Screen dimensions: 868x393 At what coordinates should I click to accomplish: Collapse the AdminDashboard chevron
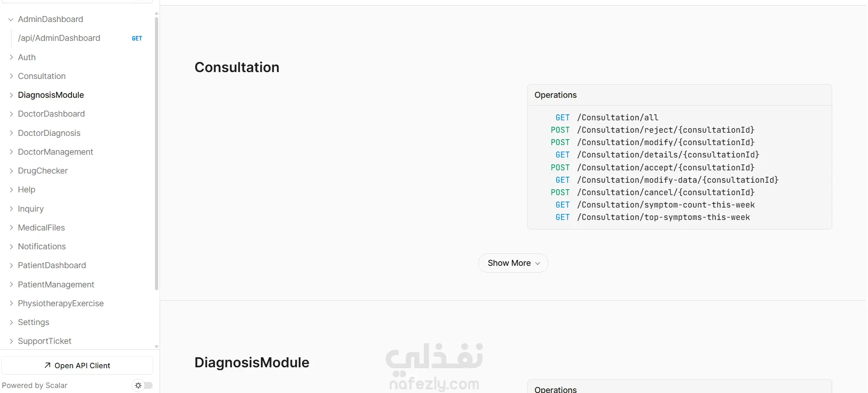pos(11,19)
